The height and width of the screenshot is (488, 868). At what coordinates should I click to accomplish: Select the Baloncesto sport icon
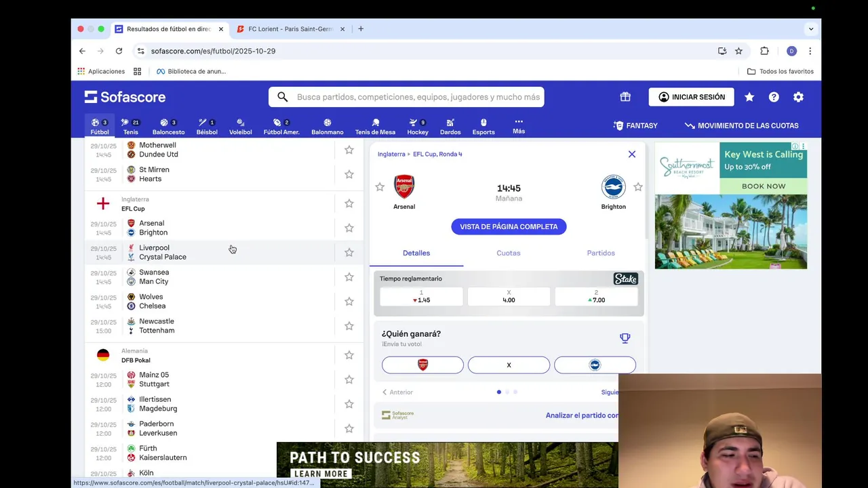click(168, 127)
